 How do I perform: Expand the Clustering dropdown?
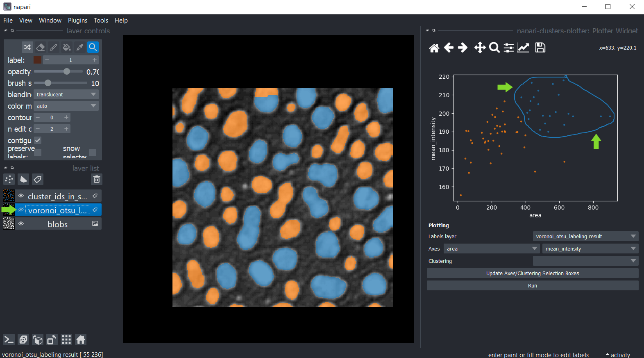(585, 261)
